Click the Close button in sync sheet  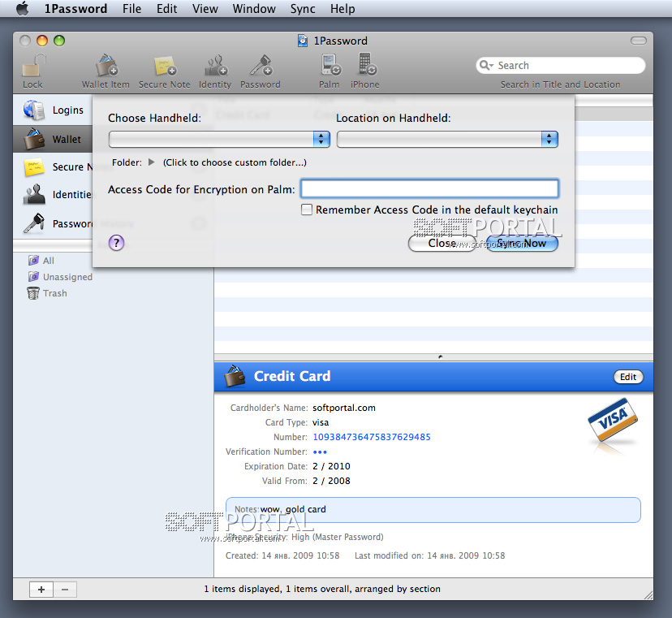tap(442, 243)
